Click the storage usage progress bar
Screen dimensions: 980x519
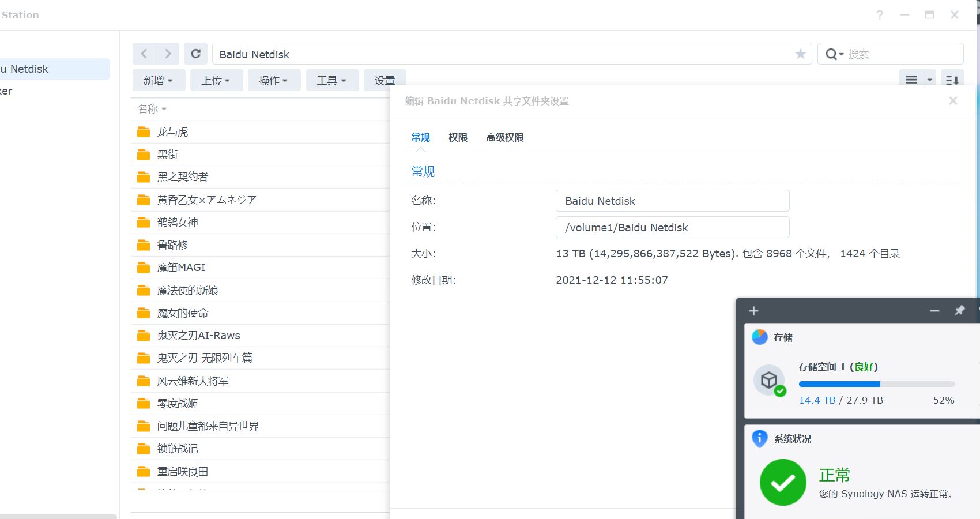[x=877, y=384]
